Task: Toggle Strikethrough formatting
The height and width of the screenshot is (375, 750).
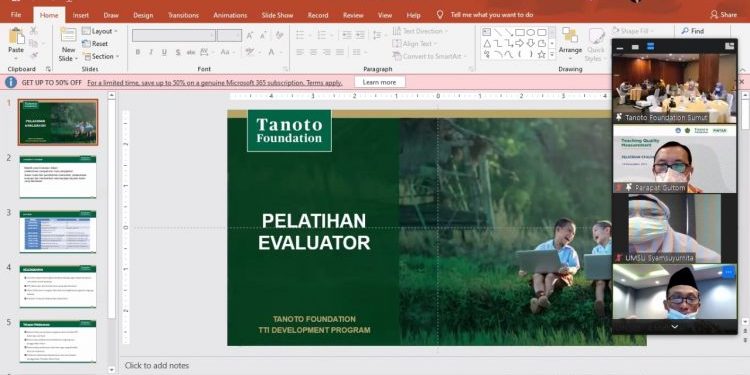Action: 191,52
